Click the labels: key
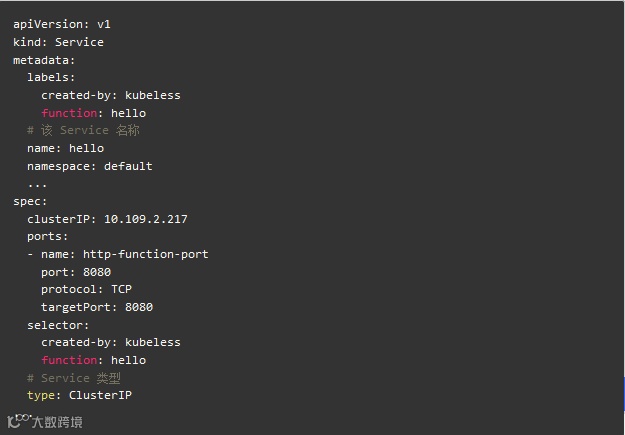 click(51, 77)
